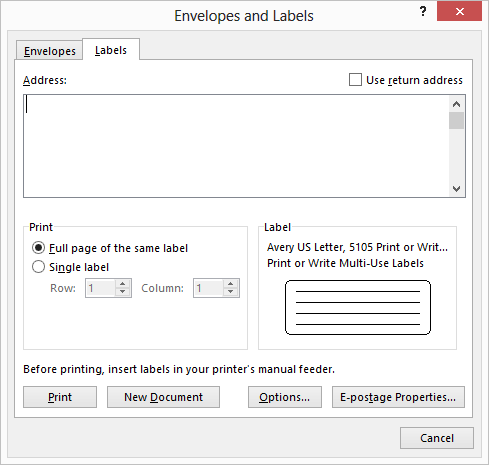Enable the Use return address checkbox
Viewport: 489px width, 465px height.
point(355,80)
